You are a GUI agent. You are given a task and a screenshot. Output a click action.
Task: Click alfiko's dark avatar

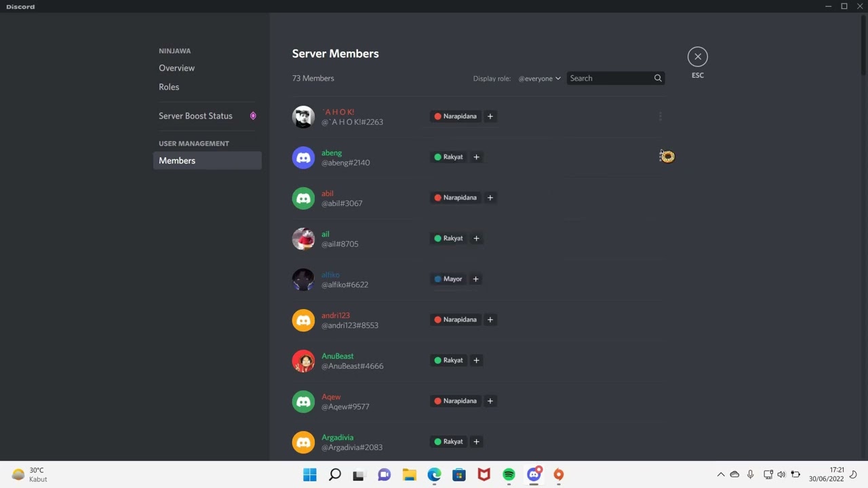303,279
